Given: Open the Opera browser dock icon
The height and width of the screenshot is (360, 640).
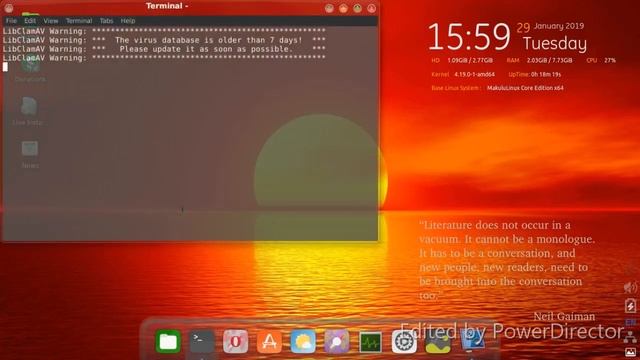Looking at the screenshot, I should click(x=236, y=341).
